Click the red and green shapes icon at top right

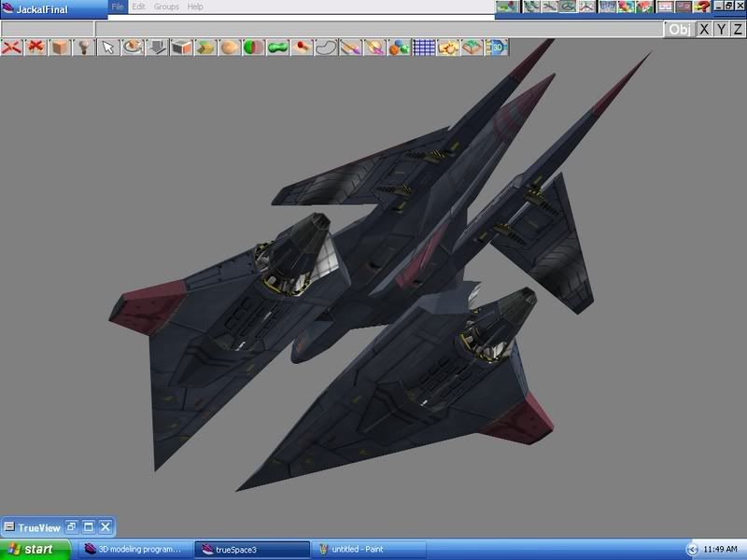pyautogui.click(x=644, y=7)
